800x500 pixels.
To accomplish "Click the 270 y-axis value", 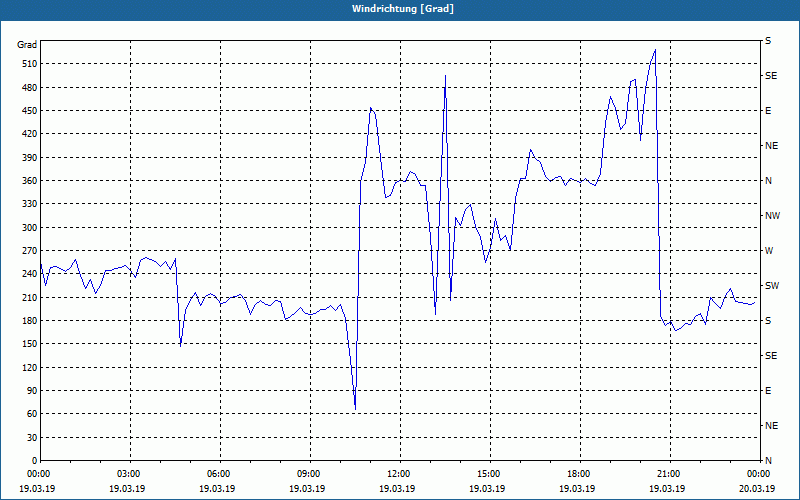I will (30, 251).
